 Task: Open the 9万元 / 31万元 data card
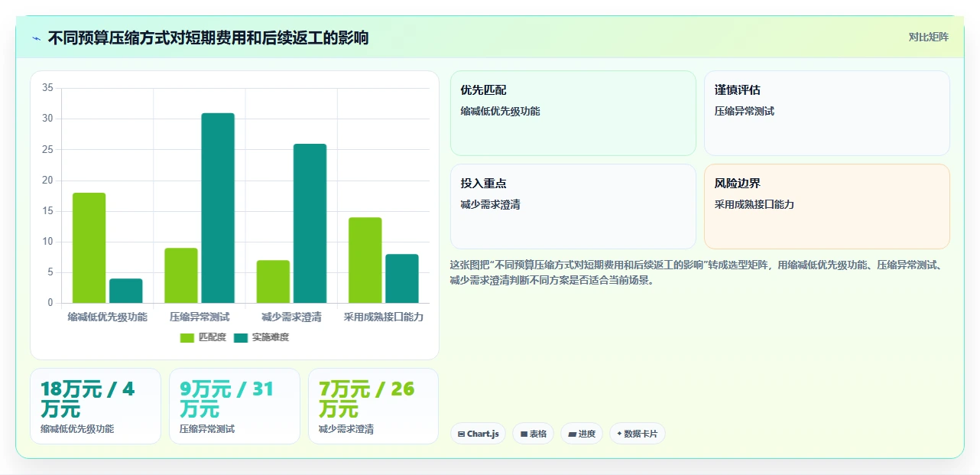pos(235,406)
